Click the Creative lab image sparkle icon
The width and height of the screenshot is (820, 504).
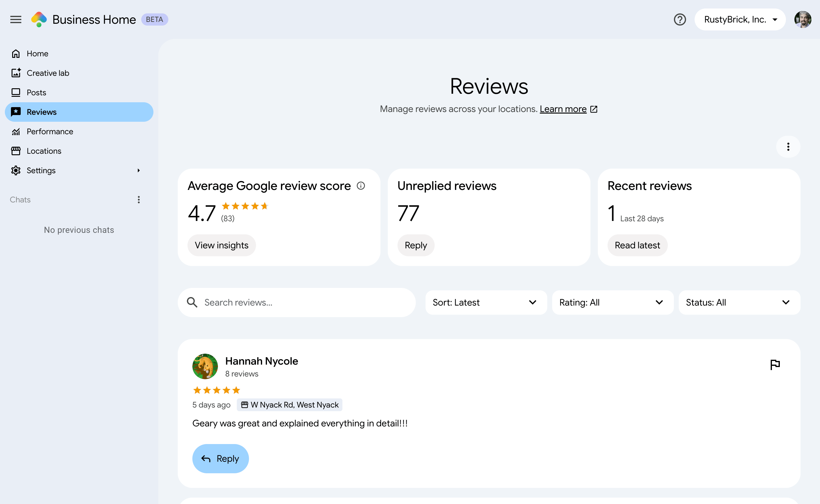pos(16,73)
